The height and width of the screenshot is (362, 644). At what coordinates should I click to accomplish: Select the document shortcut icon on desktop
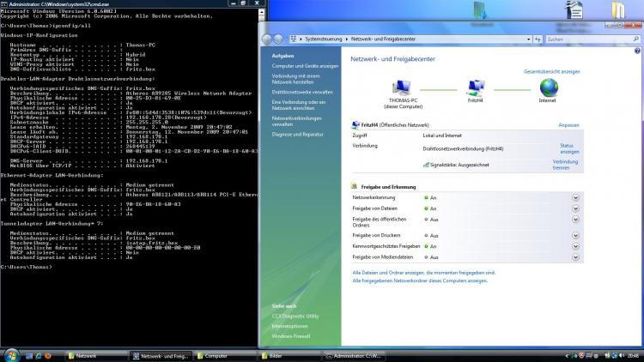tap(574, 9)
